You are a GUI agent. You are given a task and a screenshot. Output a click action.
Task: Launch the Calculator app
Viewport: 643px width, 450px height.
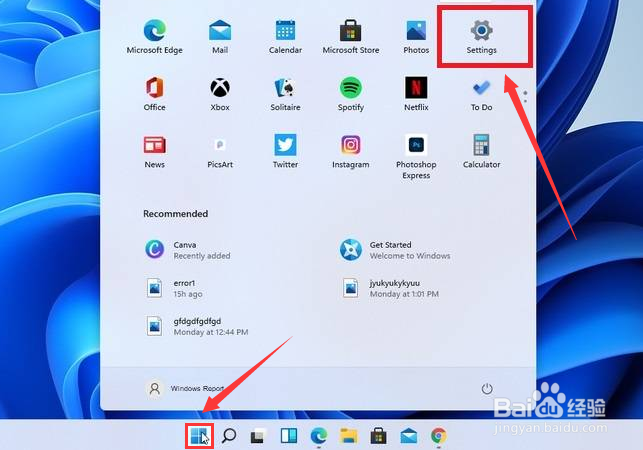tap(481, 151)
